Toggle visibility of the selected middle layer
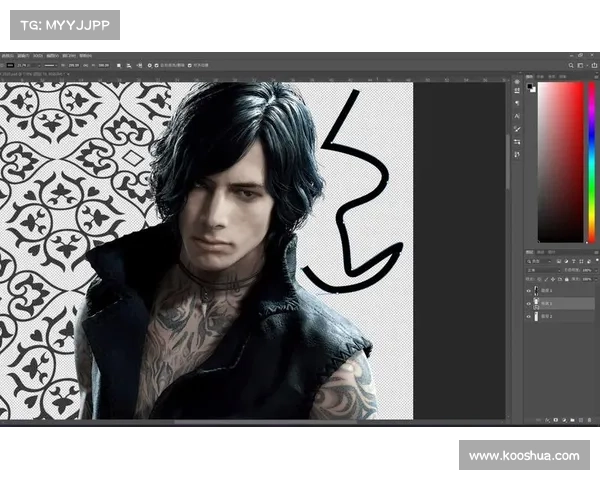This screenshot has width=600, height=480. (530, 303)
